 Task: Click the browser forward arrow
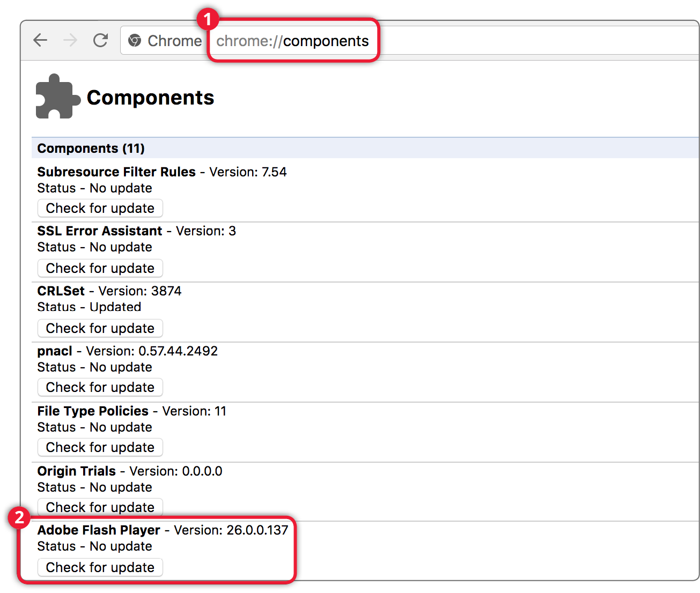pos(70,40)
